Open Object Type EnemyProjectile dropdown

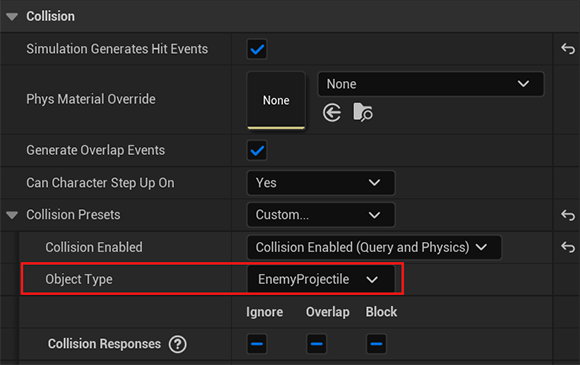pyautogui.click(x=321, y=279)
